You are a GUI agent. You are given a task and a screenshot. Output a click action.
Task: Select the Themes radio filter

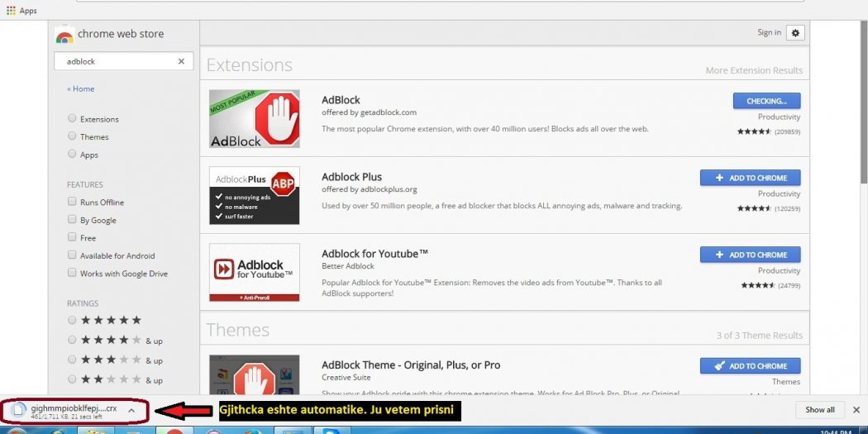[x=72, y=136]
